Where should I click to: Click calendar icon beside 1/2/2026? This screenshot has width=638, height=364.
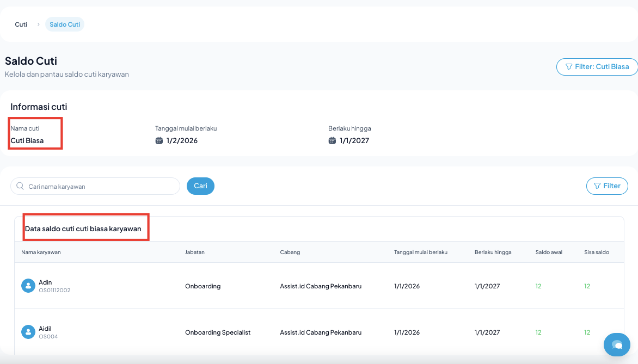[159, 140]
